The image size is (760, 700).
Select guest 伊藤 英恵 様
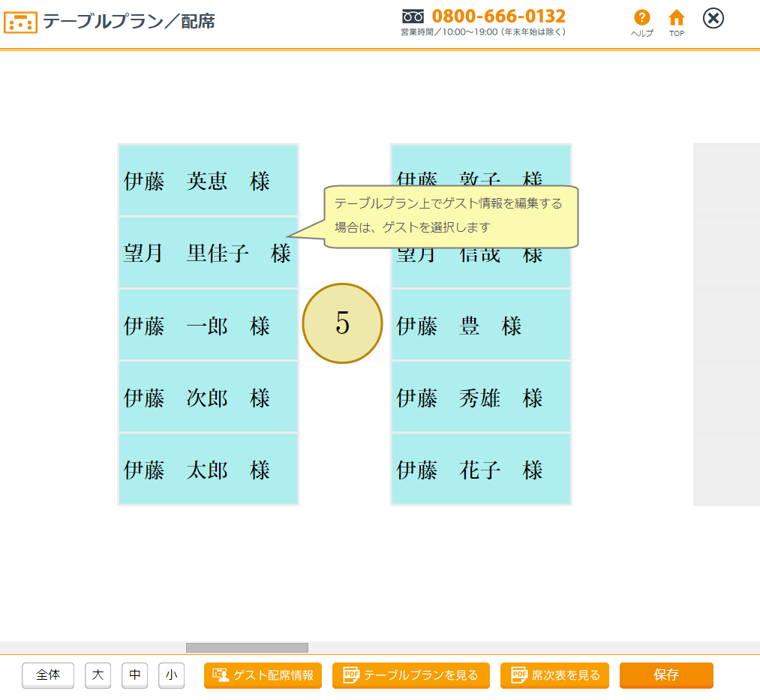coord(208,181)
